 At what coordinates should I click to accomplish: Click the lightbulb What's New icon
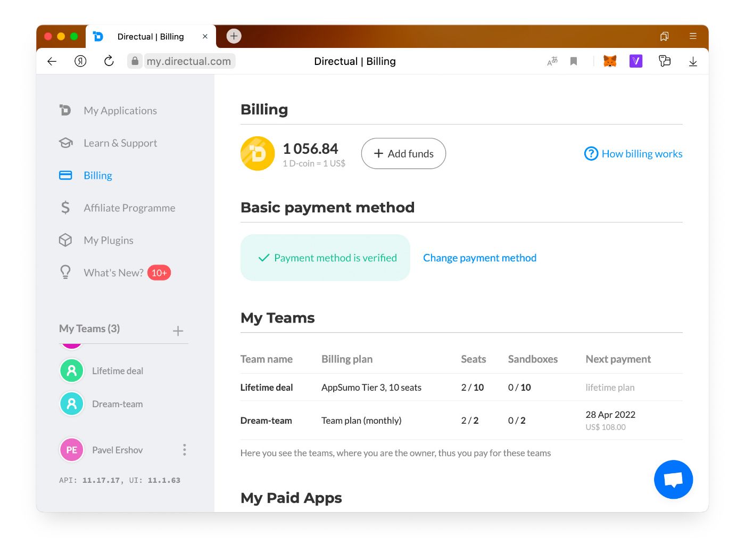[65, 273]
